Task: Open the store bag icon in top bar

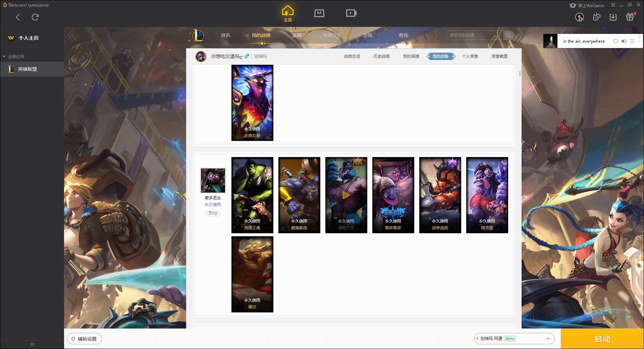Action: (x=319, y=13)
